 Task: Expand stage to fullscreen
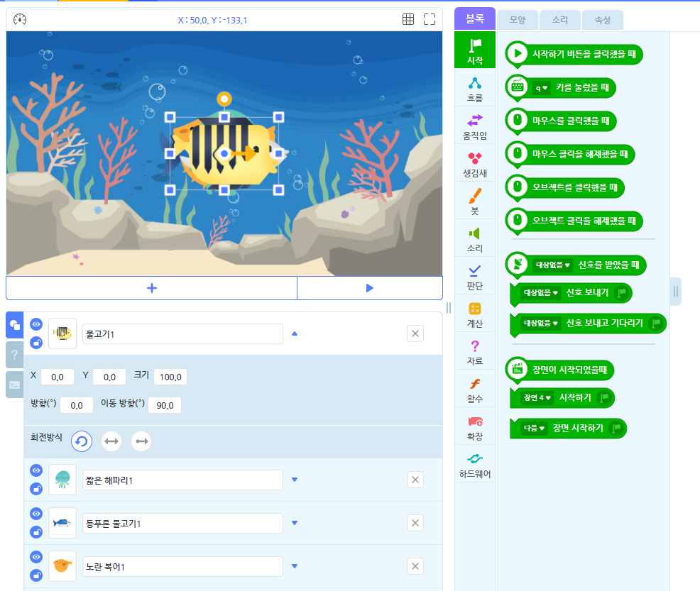click(430, 19)
